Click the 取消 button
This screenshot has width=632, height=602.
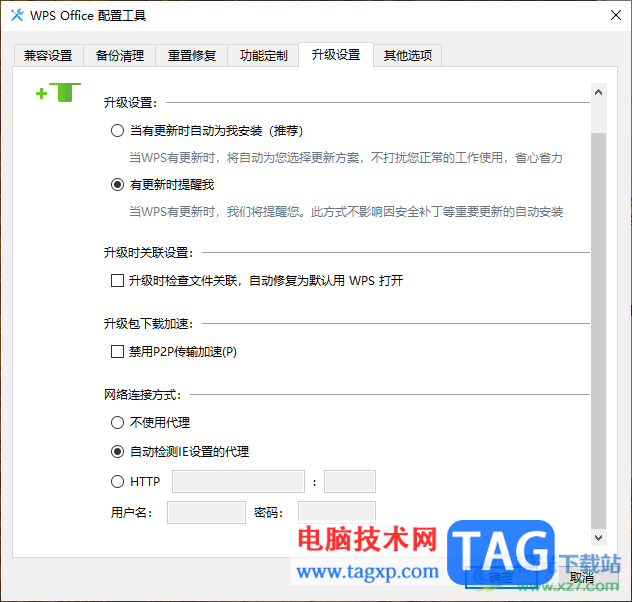pyautogui.click(x=582, y=577)
